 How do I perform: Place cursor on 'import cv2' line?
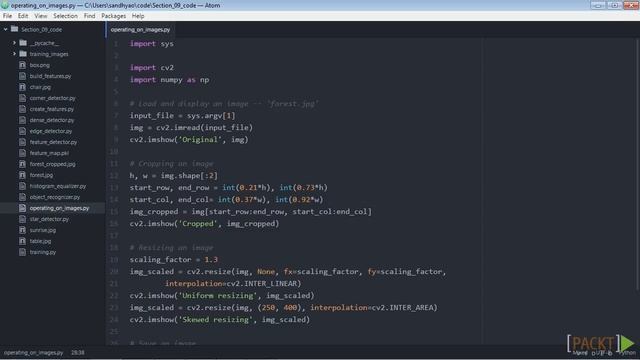tap(151, 68)
